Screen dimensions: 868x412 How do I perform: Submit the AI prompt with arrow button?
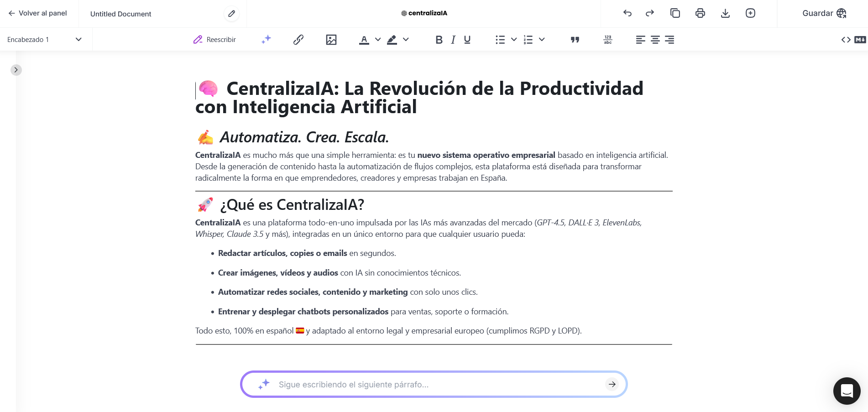(x=612, y=385)
